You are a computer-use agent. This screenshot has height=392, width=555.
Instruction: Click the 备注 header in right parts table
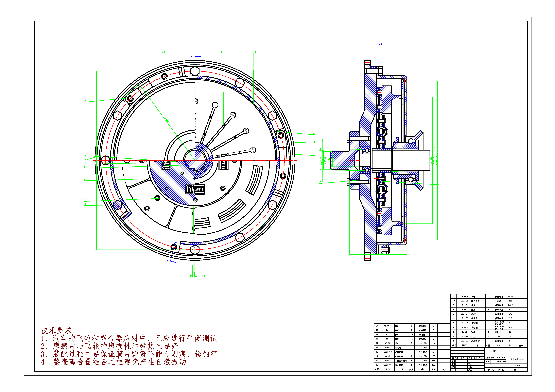(x=521, y=346)
